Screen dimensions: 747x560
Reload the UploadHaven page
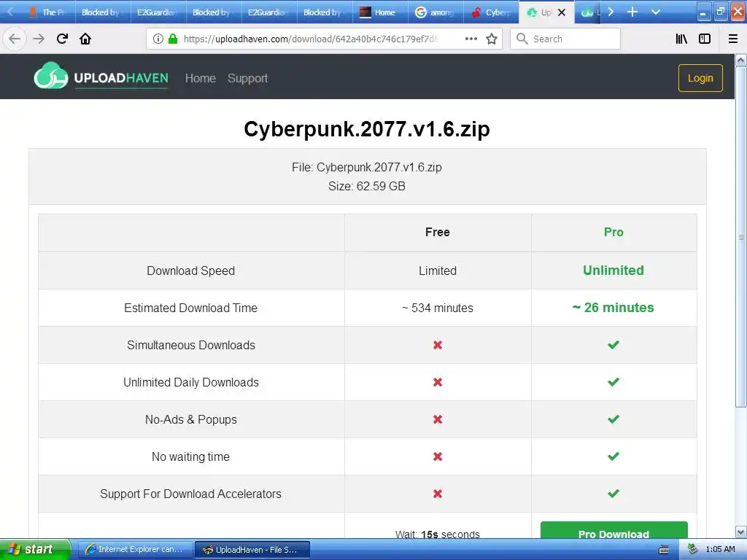pyautogui.click(x=62, y=39)
